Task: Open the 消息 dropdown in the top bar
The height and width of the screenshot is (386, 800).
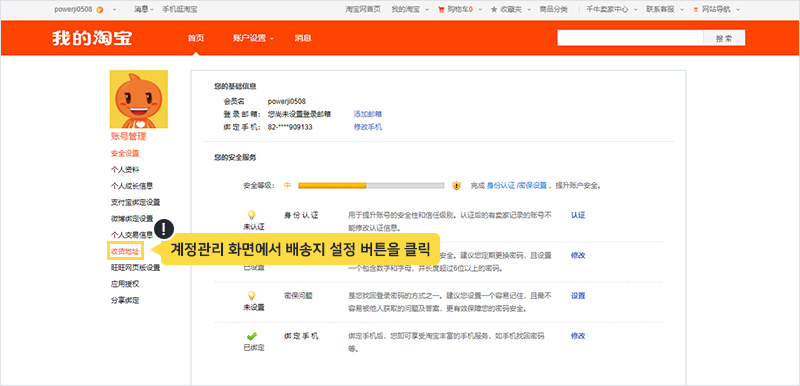Action: [144, 9]
